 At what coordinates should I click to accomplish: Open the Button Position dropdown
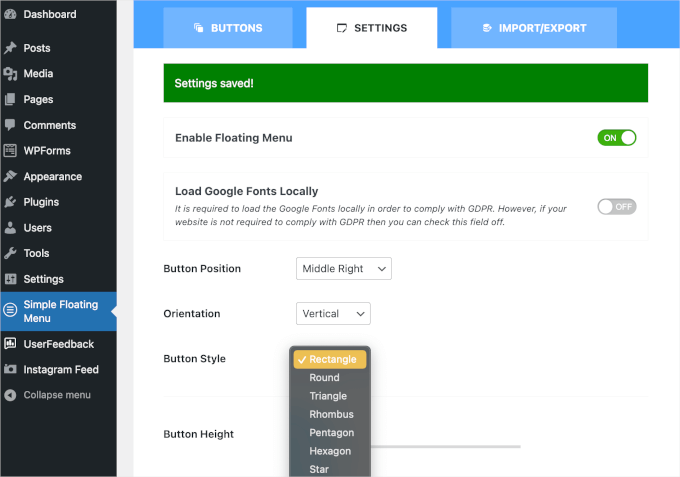(x=344, y=268)
